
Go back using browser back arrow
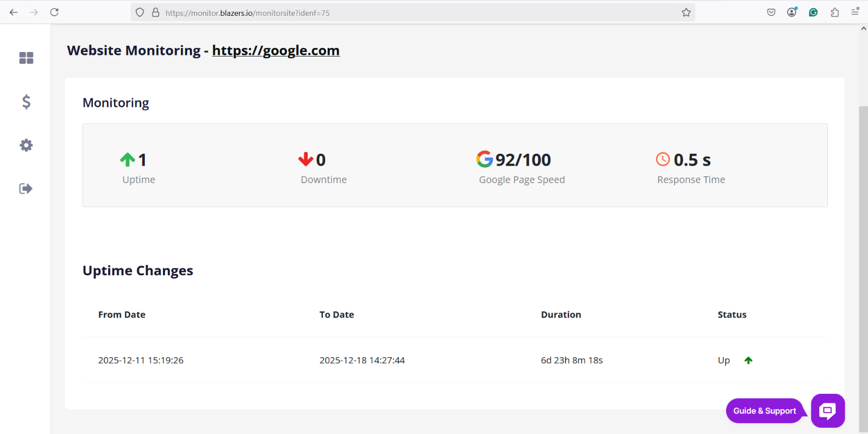[14, 12]
